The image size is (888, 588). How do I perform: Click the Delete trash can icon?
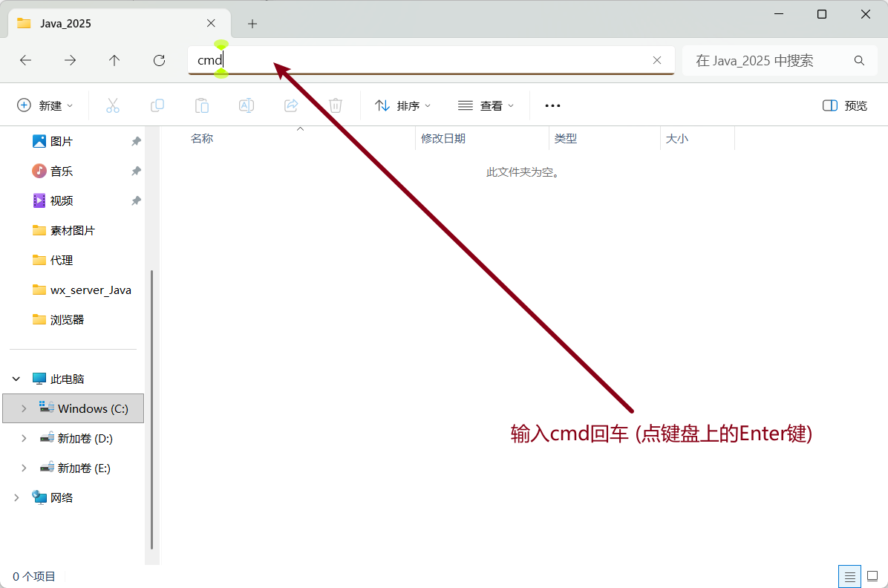pos(336,105)
